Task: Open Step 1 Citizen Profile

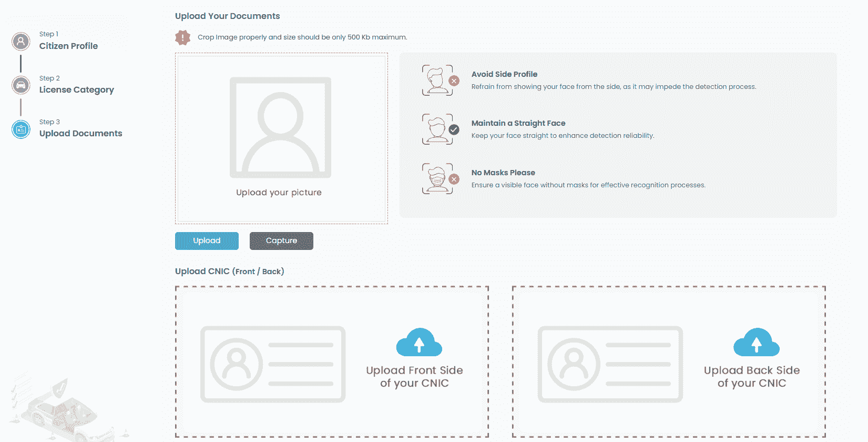Action: pyautogui.click(x=68, y=41)
